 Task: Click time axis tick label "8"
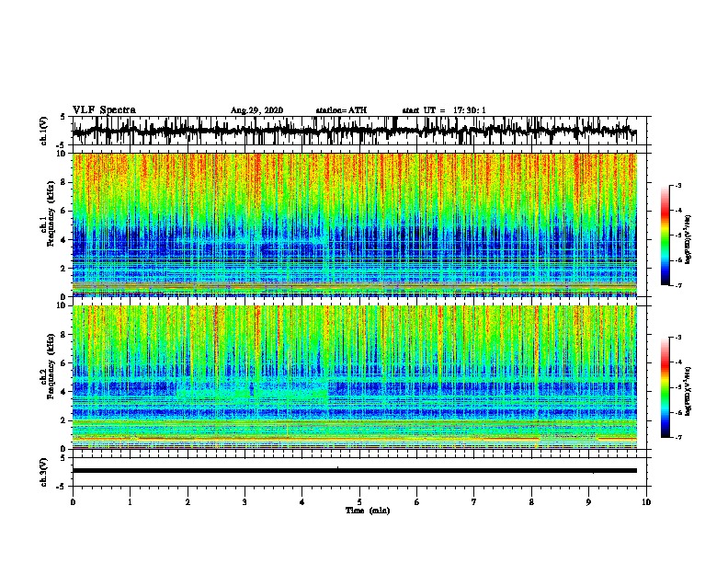(x=531, y=502)
